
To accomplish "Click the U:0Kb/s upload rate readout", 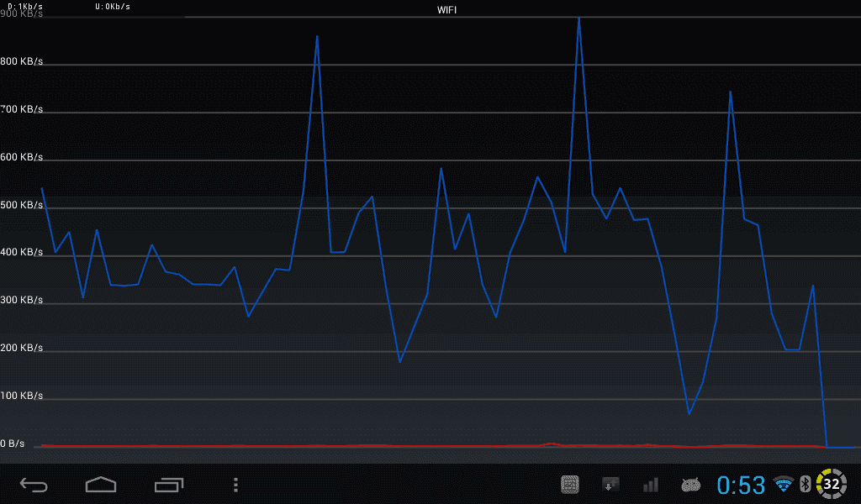I will click(x=113, y=7).
